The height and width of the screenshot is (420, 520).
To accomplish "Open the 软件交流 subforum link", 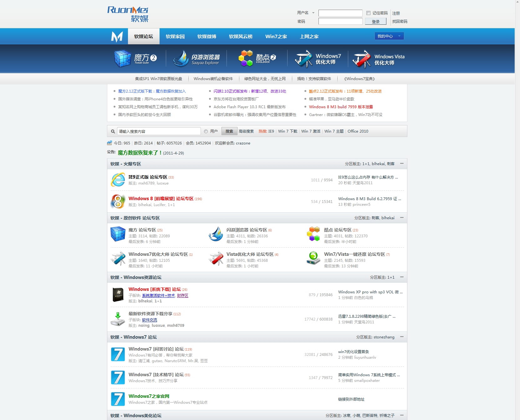I will [x=150, y=320].
